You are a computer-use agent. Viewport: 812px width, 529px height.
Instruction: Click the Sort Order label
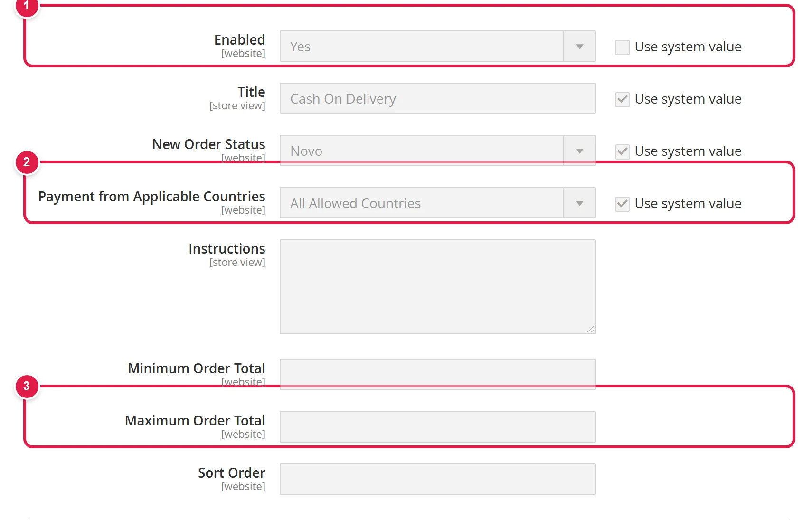click(x=231, y=473)
